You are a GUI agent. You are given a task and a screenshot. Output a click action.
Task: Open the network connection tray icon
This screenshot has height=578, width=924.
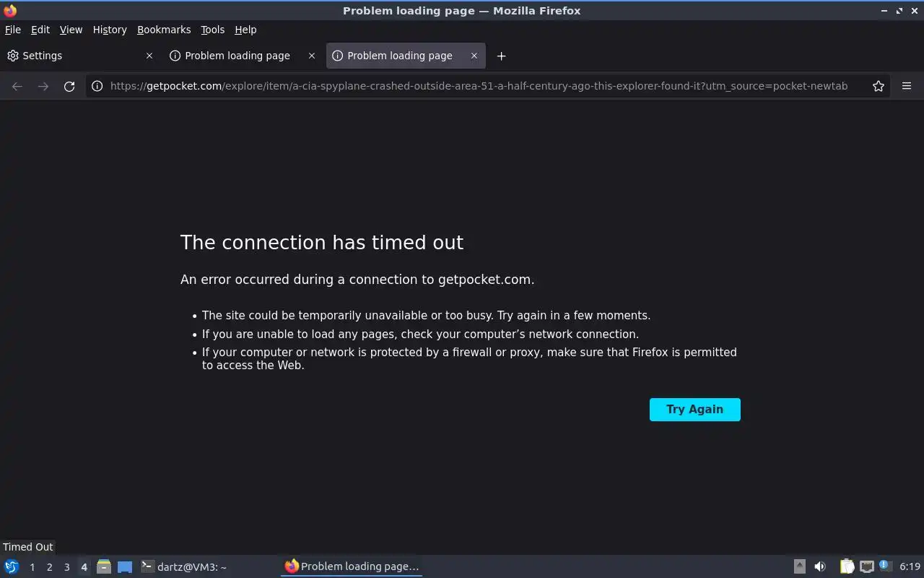867,566
